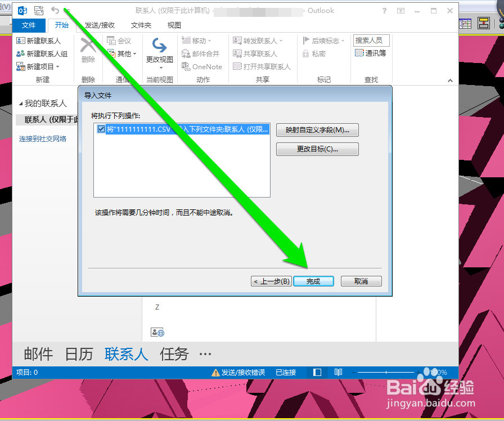Click the Send/Receive All Folders quick access icon
504x421 pixels.
click(x=39, y=11)
